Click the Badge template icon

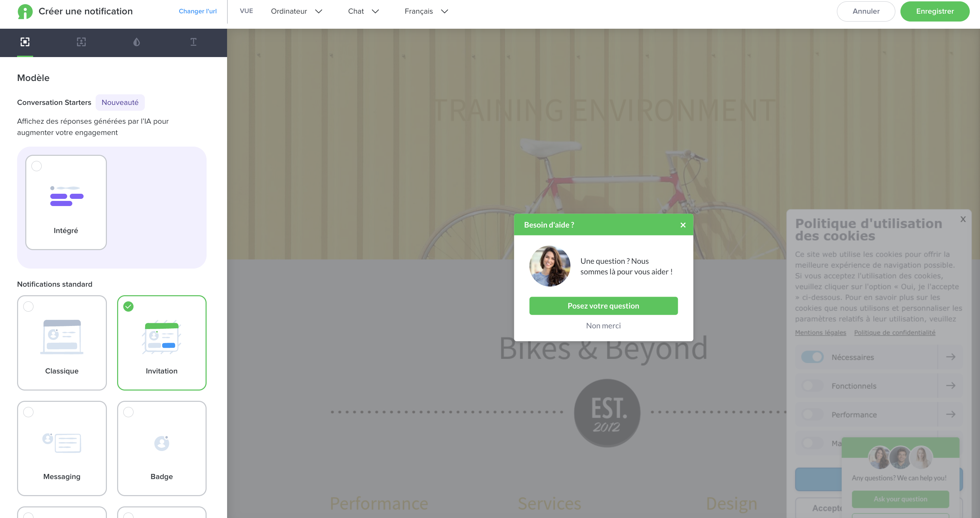tap(162, 443)
